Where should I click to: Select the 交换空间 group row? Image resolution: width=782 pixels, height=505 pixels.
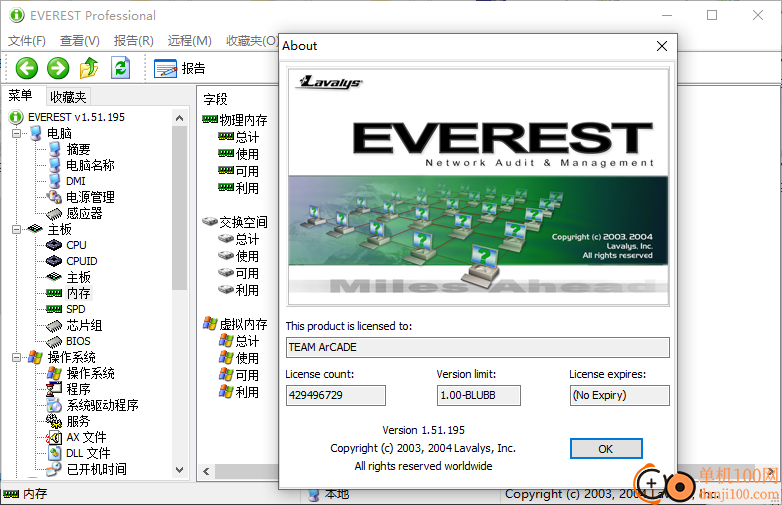tap(235, 222)
